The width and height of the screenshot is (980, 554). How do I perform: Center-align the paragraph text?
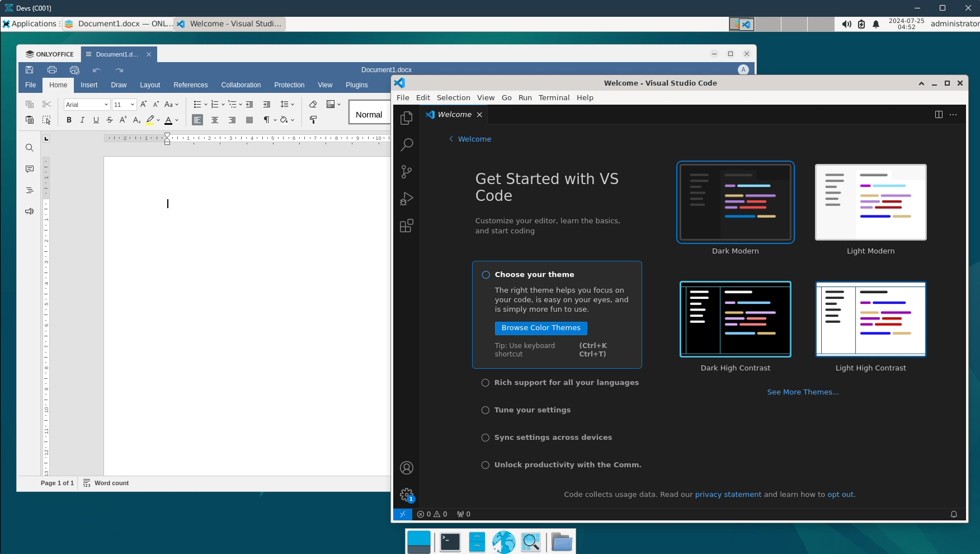pos(215,120)
